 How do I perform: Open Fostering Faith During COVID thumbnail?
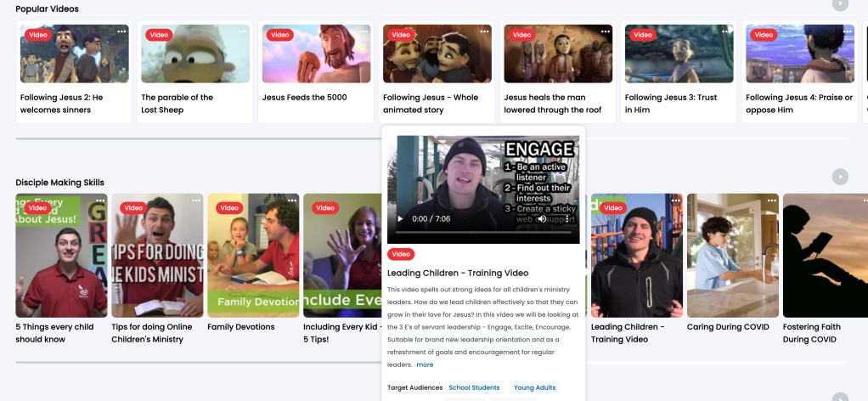(x=825, y=255)
